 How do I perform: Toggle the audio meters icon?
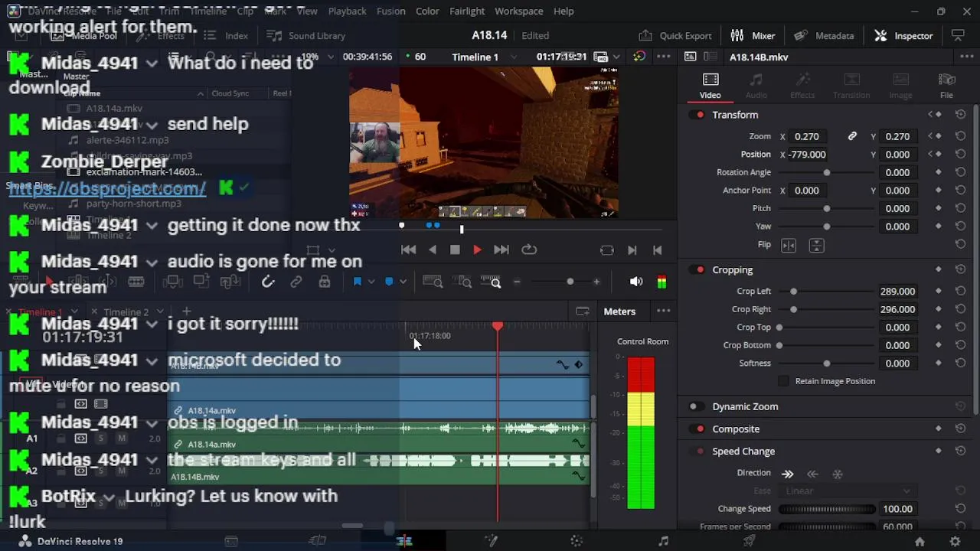pos(661,282)
